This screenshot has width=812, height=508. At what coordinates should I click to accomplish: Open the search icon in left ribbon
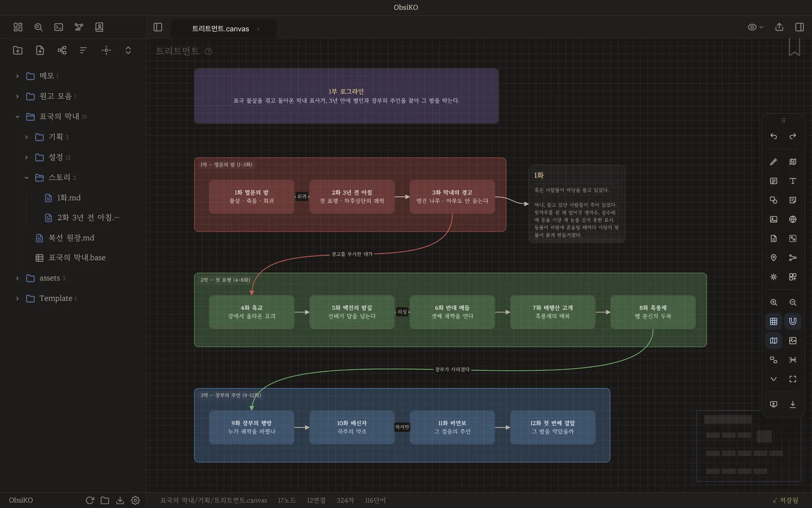coord(38,27)
